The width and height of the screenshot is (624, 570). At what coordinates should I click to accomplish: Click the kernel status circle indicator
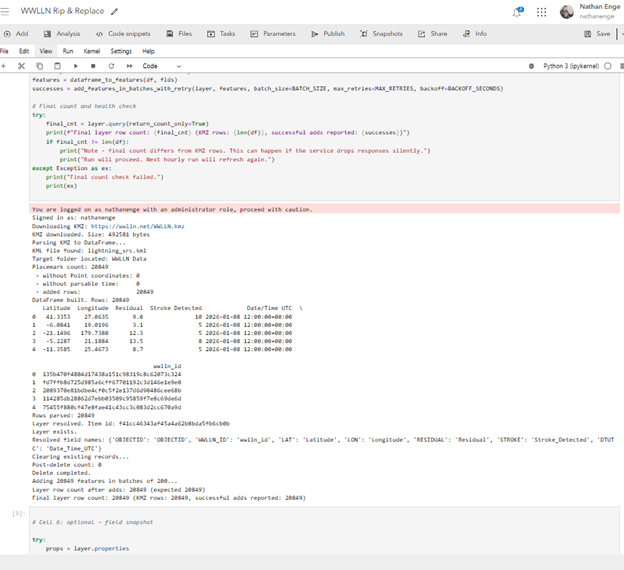click(608, 66)
